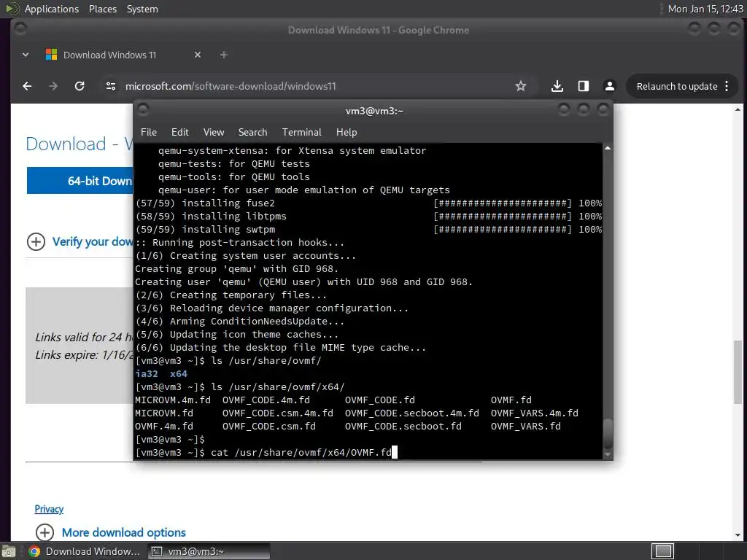Click terminal scrollbar down arrow

point(608,455)
